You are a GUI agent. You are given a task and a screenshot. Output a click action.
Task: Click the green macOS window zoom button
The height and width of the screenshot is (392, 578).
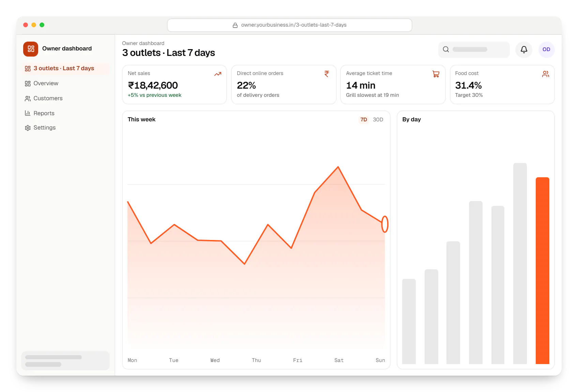tap(42, 25)
